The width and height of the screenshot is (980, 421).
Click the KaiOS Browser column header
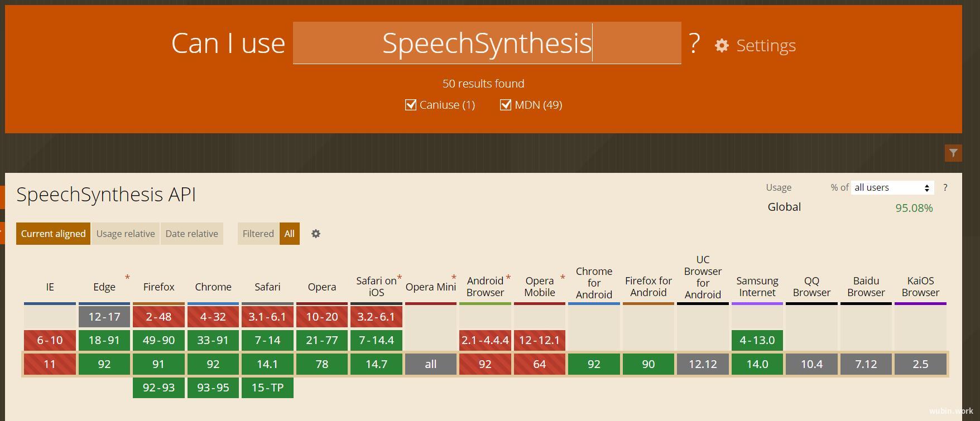[920, 287]
